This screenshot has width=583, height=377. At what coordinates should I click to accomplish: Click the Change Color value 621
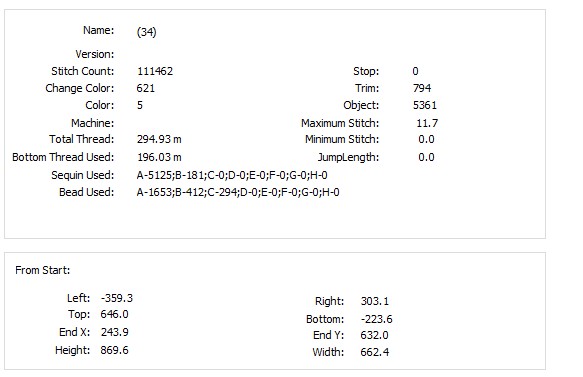tap(145, 88)
